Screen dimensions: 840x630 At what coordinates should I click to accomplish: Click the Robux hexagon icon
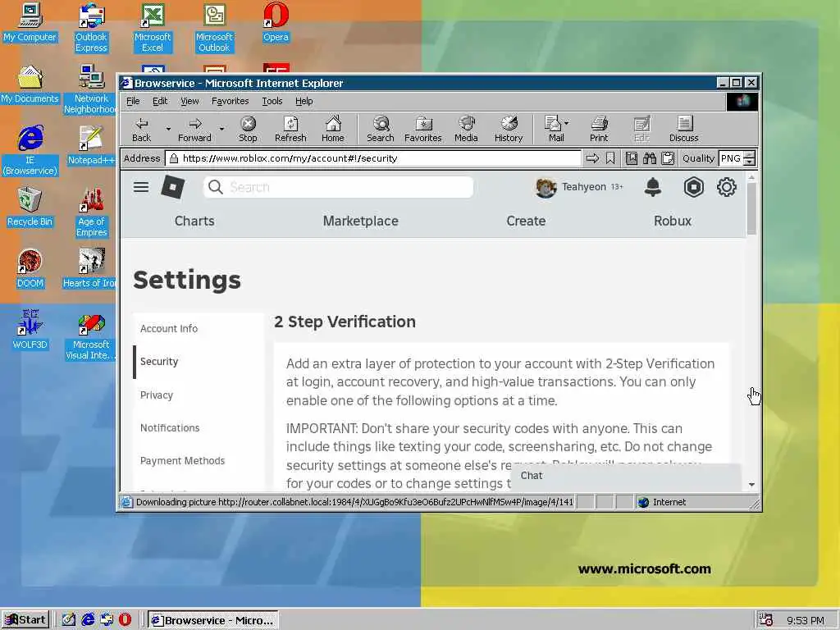point(693,187)
